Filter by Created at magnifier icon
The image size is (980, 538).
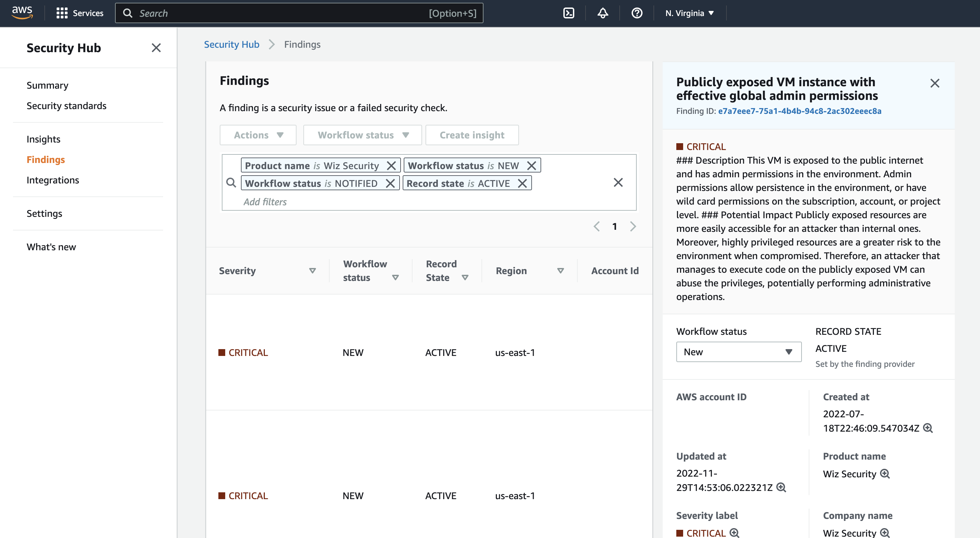(928, 428)
